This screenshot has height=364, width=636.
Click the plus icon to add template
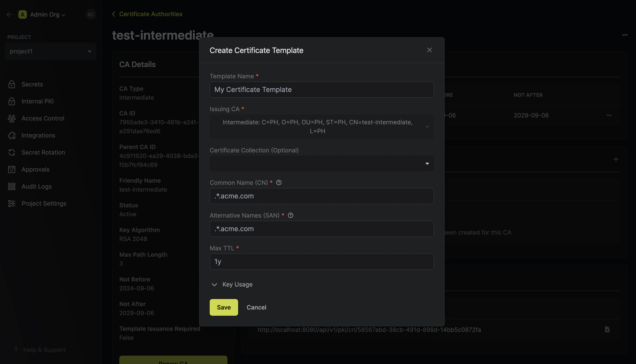(x=616, y=159)
